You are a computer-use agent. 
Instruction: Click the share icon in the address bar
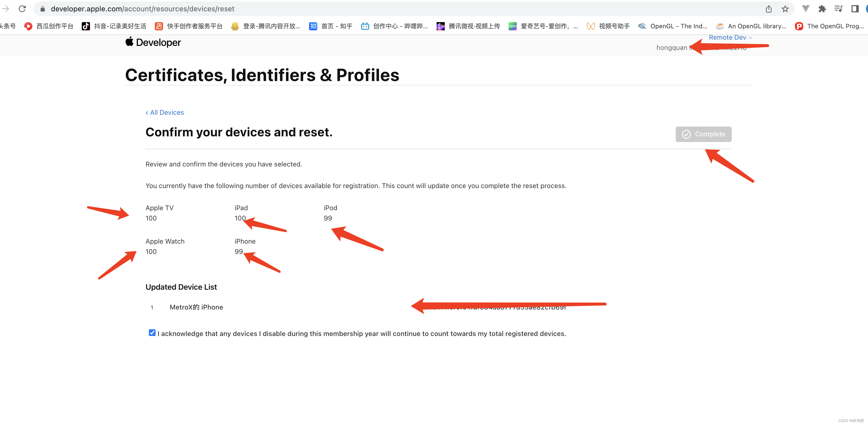[x=768, y=9]
